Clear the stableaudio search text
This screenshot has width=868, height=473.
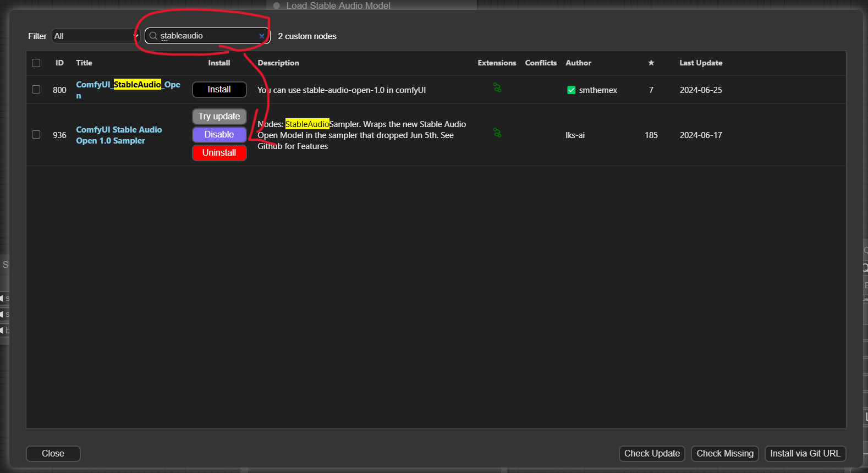[x=262, y=36]
